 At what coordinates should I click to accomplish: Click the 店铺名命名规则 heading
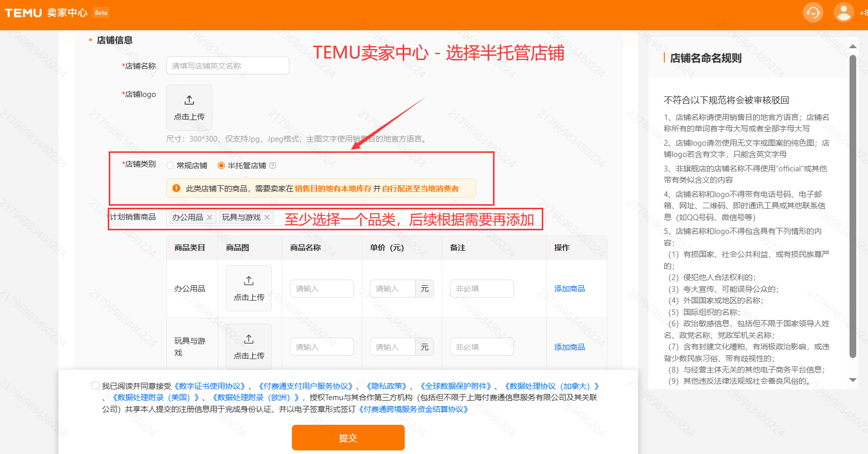pos(706,58)
